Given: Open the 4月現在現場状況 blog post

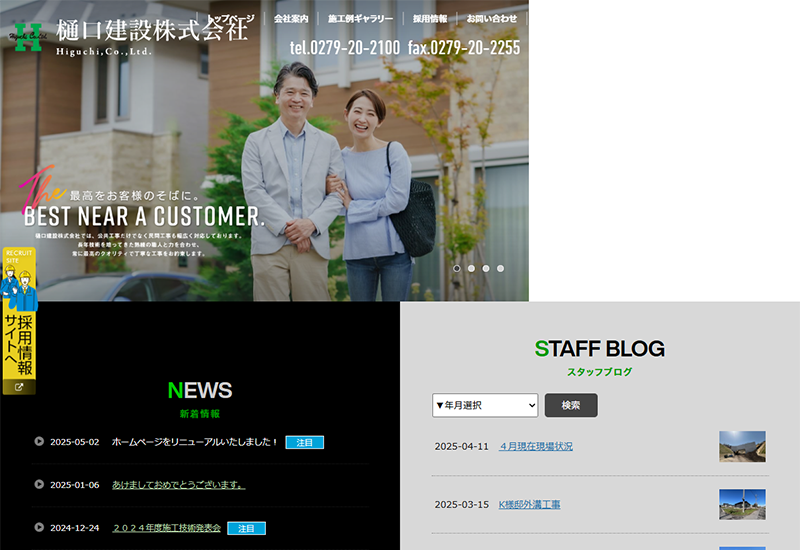Looking at the screenshot, I should (x=536, y=446).
